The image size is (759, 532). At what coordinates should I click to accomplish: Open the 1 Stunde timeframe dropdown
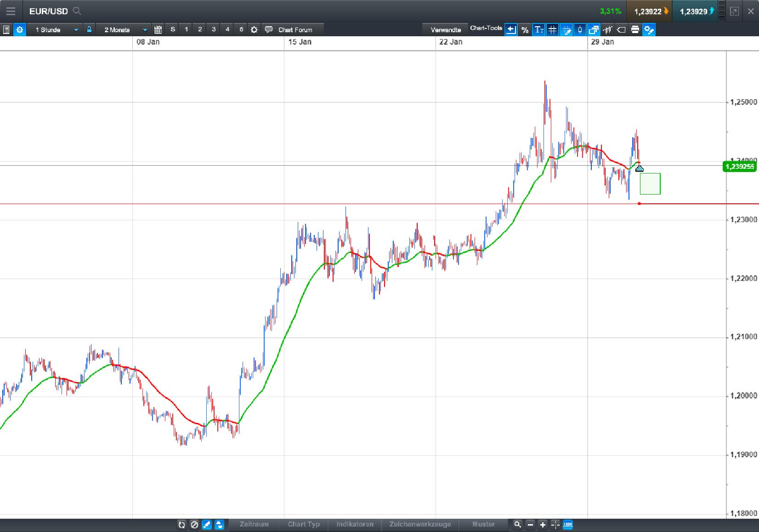[x=55, y=29]
